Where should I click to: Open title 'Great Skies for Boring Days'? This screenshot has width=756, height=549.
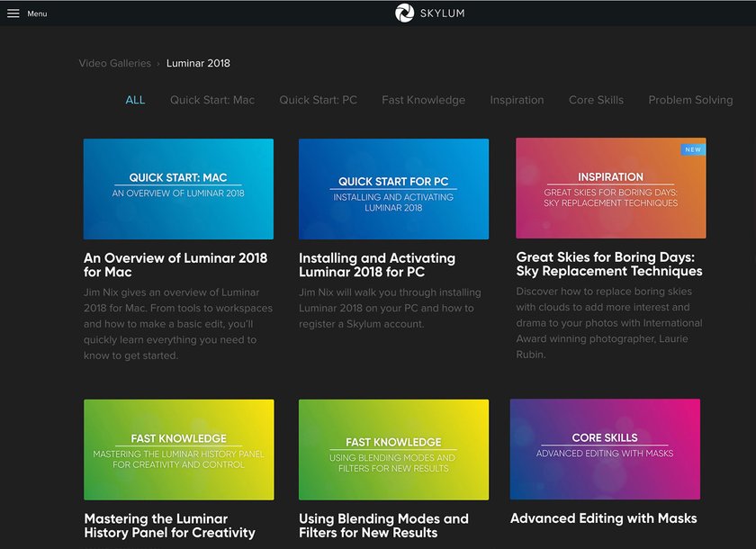coord(609,264)
